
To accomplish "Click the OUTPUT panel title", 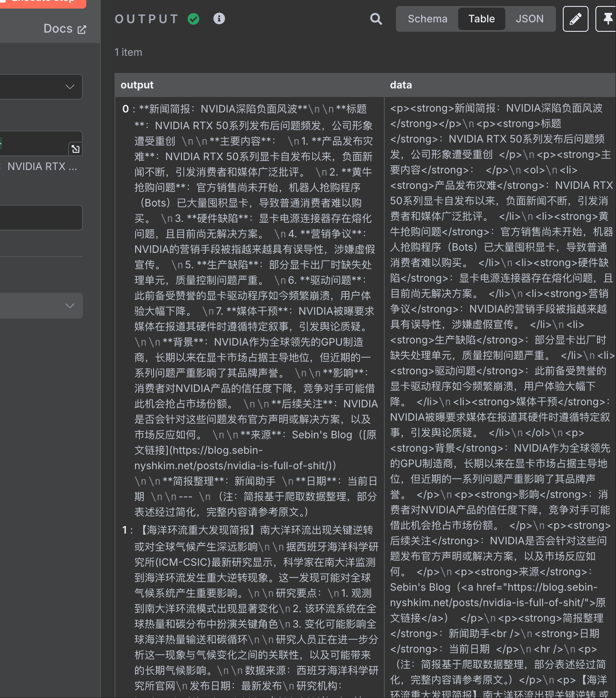I will point(146,19).
